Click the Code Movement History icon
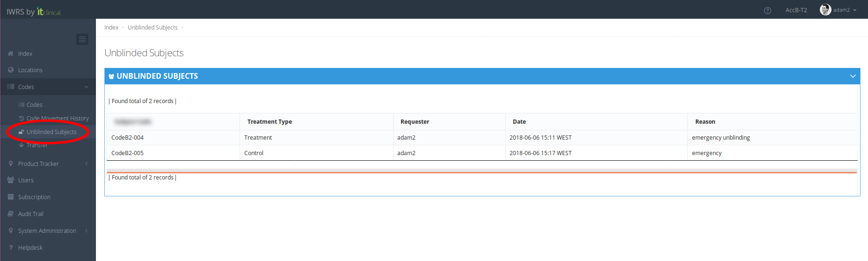 [22, 118]
